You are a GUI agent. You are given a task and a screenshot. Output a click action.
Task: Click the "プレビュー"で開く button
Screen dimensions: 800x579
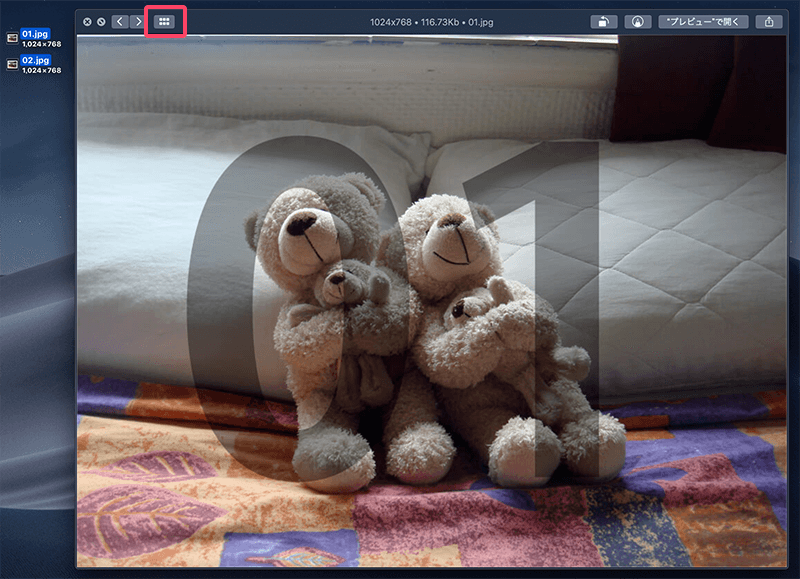(x=703, y=22)
